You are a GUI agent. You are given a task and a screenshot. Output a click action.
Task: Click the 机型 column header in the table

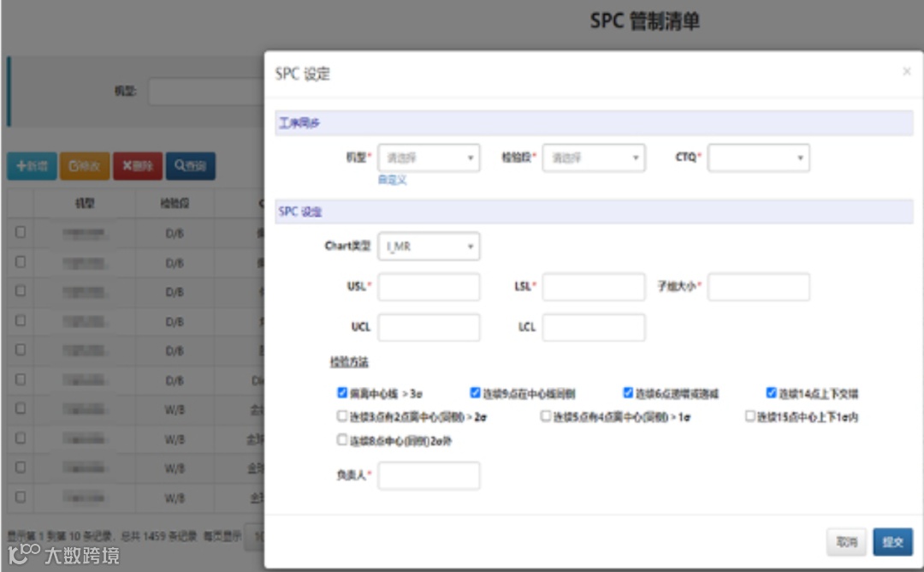coord(84,204)
